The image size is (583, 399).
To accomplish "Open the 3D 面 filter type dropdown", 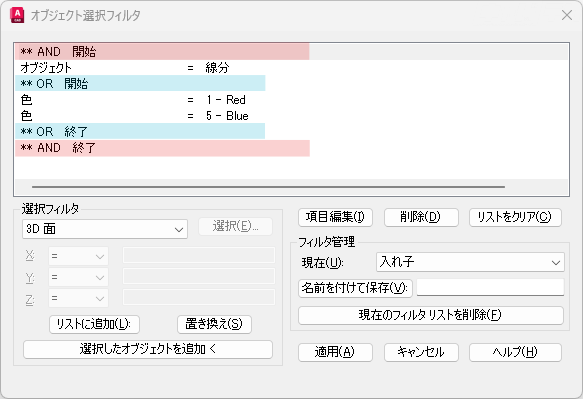I will 105,229.
